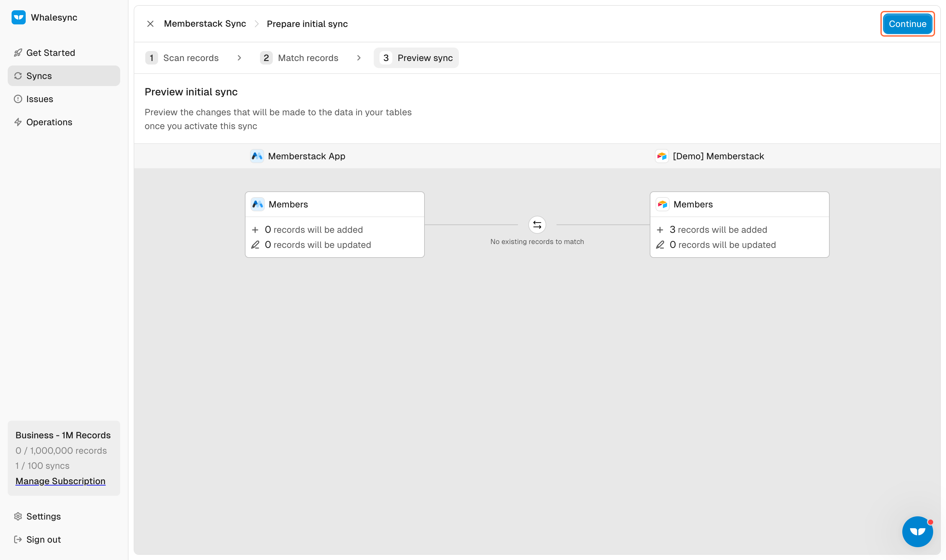Click the Airtable icon in right Members card
This screenshot has height=560, width=946.
click(662, 204)
